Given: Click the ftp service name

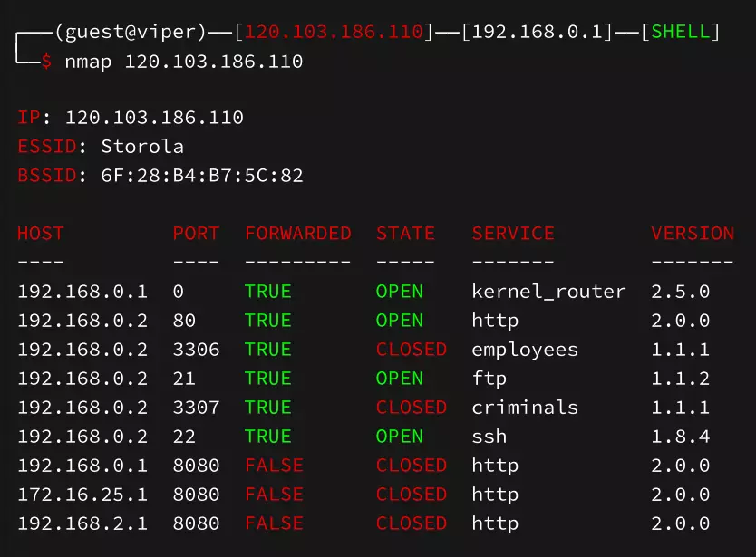Looking at the screenshot, I should (x=489, y=379).
